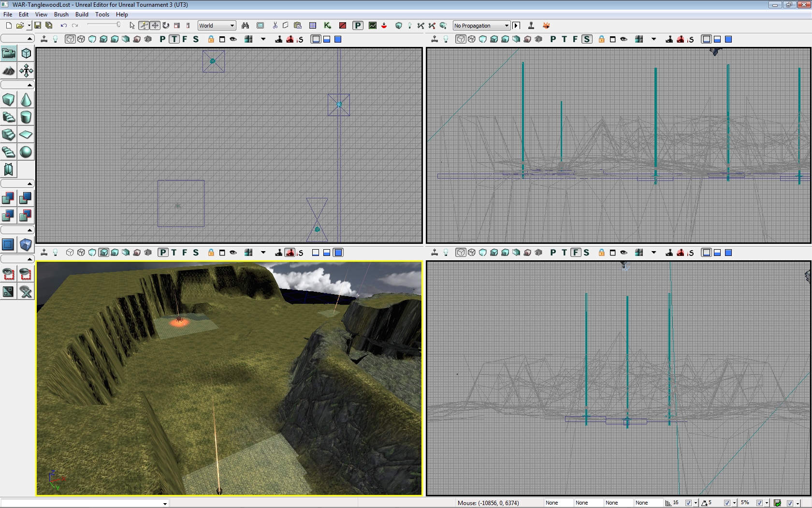Select full-blue viewport maximize option, top-left viewport

coord(338,39)
